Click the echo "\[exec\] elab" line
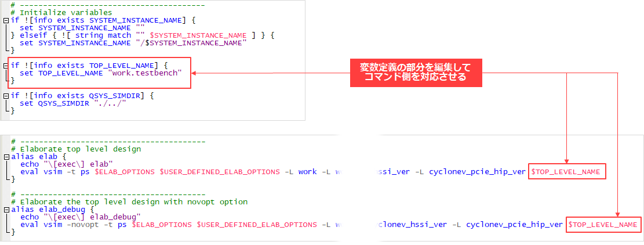Screen dimensions: 644x245 (66, 164)
